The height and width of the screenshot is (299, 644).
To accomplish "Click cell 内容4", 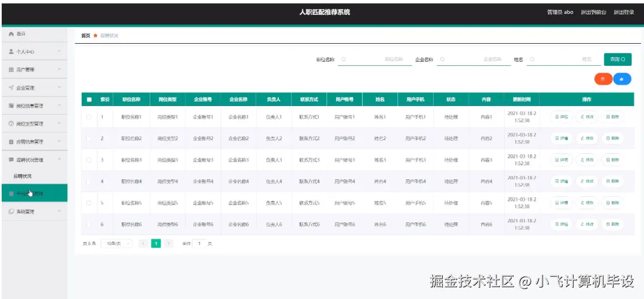I will pyautogui.click(x=486, y=182).
